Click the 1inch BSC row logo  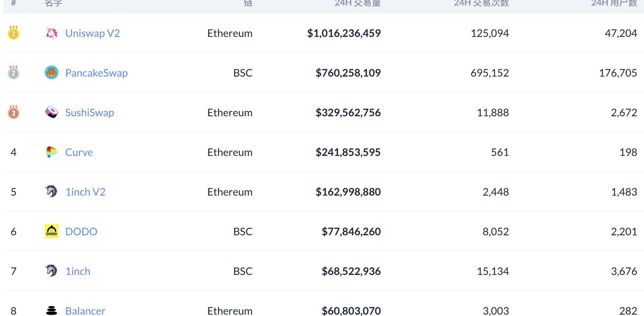[x=51, y=270]
